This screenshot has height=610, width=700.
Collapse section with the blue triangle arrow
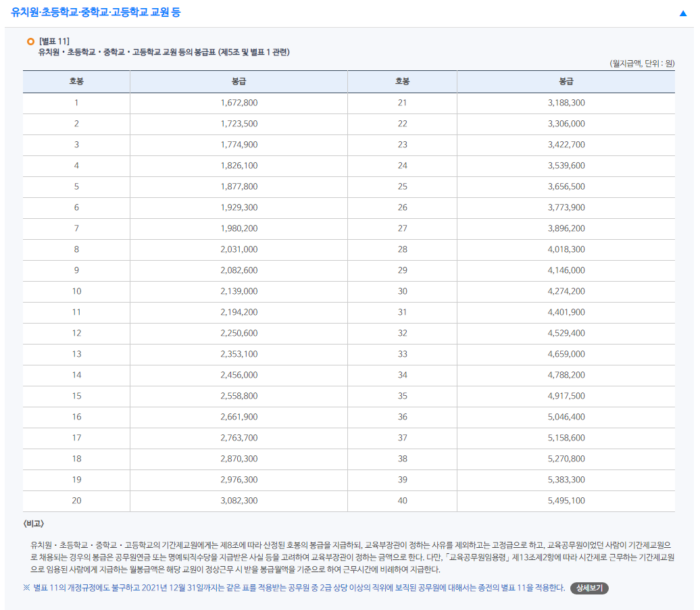[x=682, y=14]
